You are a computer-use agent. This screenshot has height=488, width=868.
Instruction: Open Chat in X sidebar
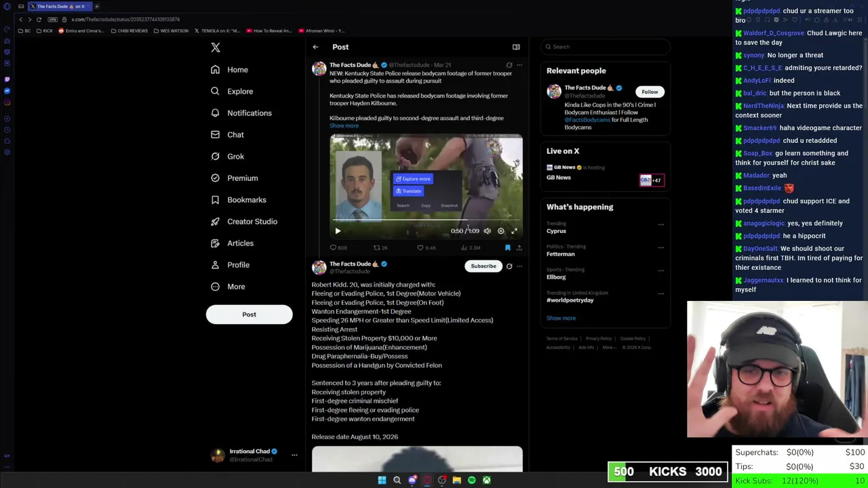(227, 135)
